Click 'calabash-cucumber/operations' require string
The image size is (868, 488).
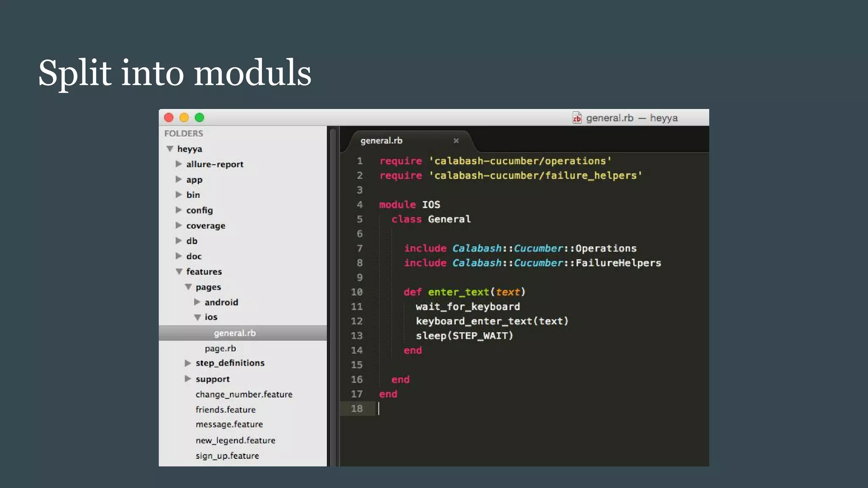point(520,161)
